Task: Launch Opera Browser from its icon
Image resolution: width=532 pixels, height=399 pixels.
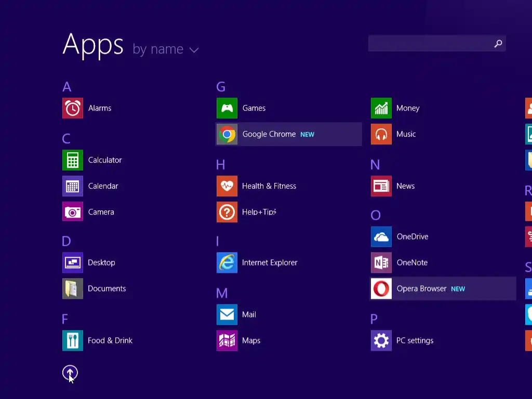Action: (x=381, y=289)
